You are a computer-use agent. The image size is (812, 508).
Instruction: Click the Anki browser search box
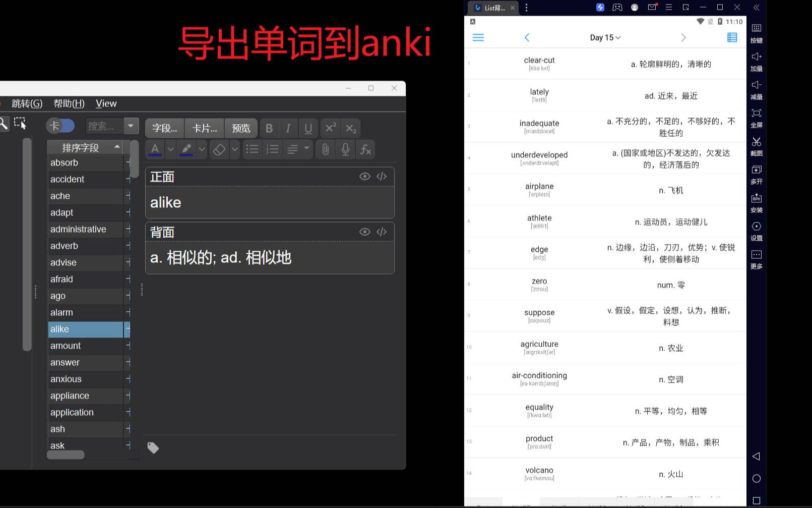click(x=104, y=126)
